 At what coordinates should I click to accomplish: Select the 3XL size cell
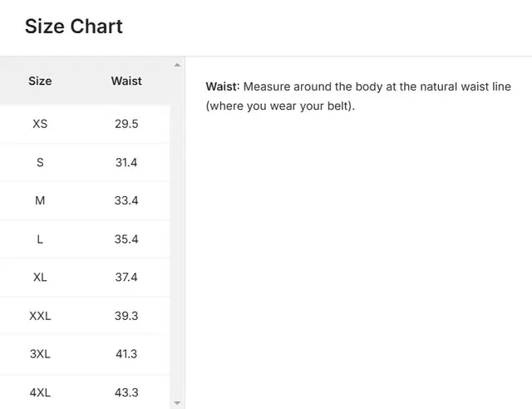click(x=40, y=353)
